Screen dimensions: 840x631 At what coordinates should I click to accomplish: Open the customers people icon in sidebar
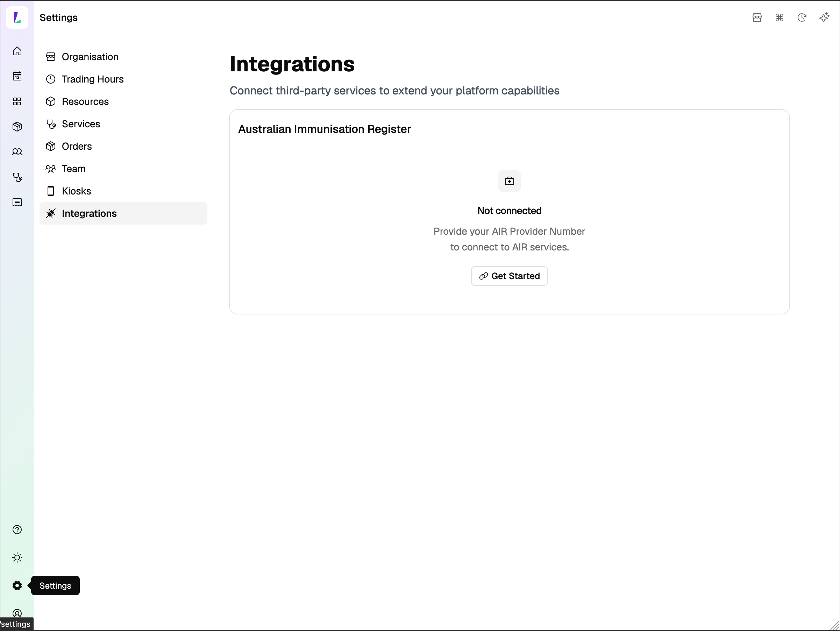click(x=17, y=152)
